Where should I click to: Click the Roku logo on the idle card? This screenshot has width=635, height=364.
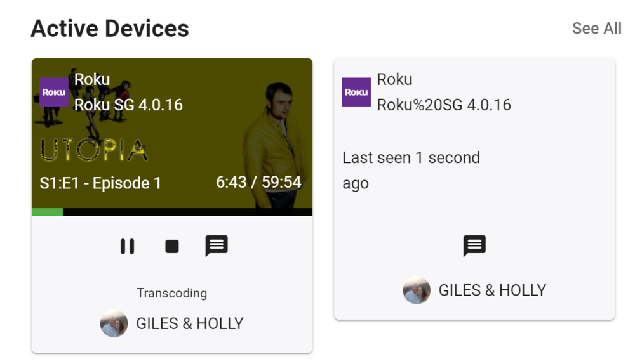[356, 92]
